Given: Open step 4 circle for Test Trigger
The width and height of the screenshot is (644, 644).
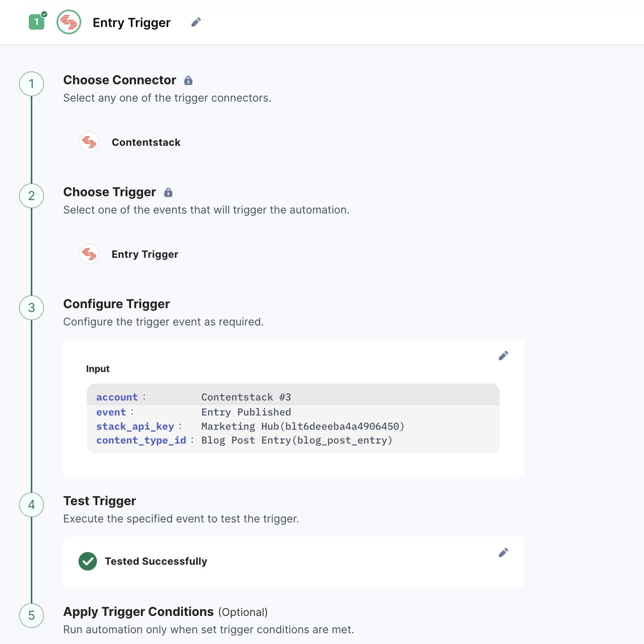Looking at the screenshot, I should click(31, 505).
